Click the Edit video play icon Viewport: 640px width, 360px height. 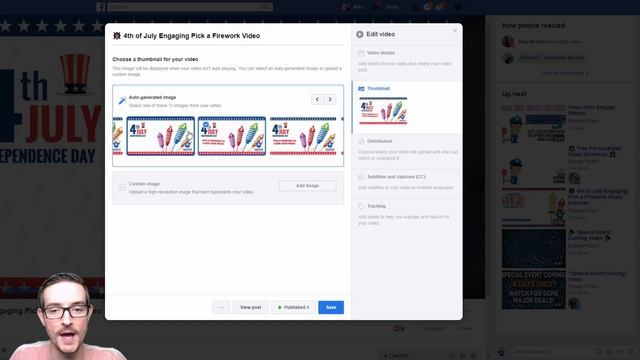click(360, 34)
